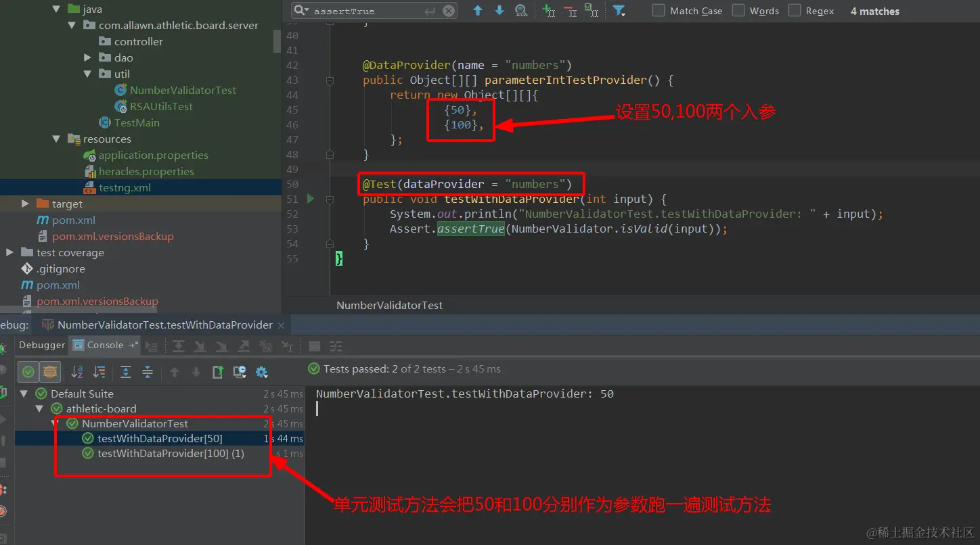Click the Force Step Into debug icon

(222, 346)
